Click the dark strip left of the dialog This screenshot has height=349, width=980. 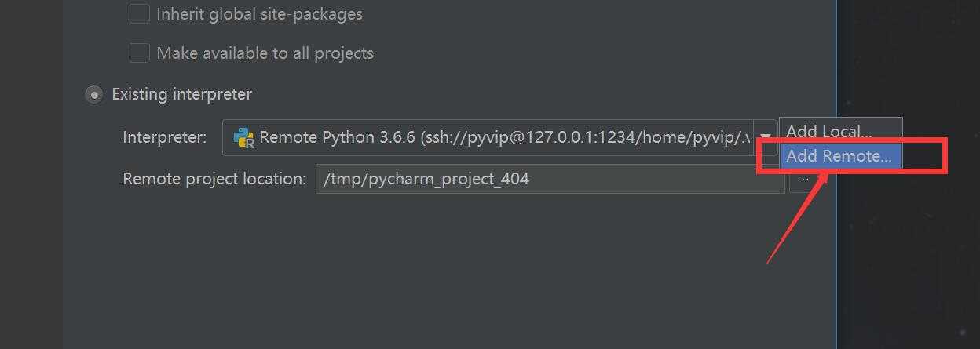pos(31,174)
